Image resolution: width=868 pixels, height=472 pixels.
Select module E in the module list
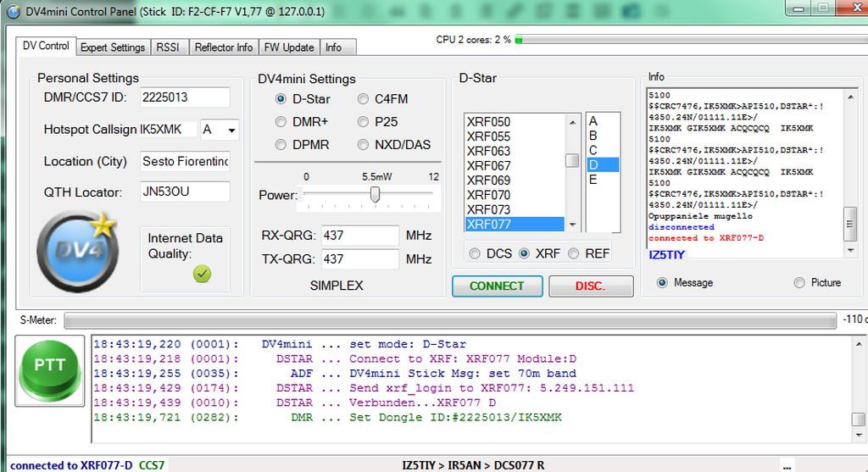[x=603, y=180]
